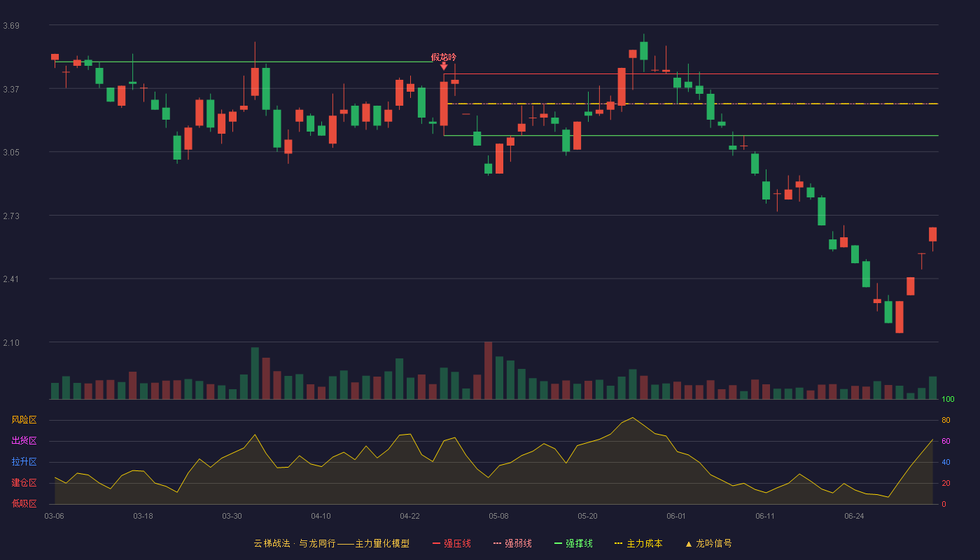Screen dimensions: 980x560
Task: Click the 3.05 price axis label
Action: pyautogui.click(x=11, y=153)
